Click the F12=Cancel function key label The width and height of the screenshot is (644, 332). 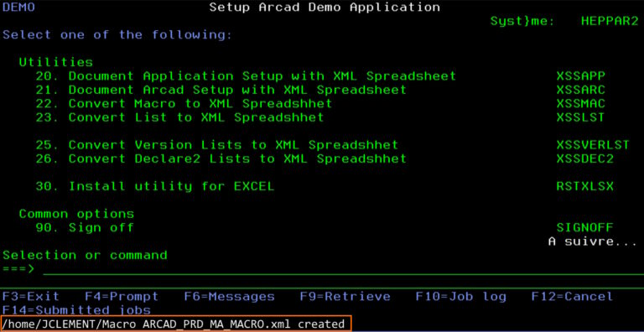click(x=572, y=296)
